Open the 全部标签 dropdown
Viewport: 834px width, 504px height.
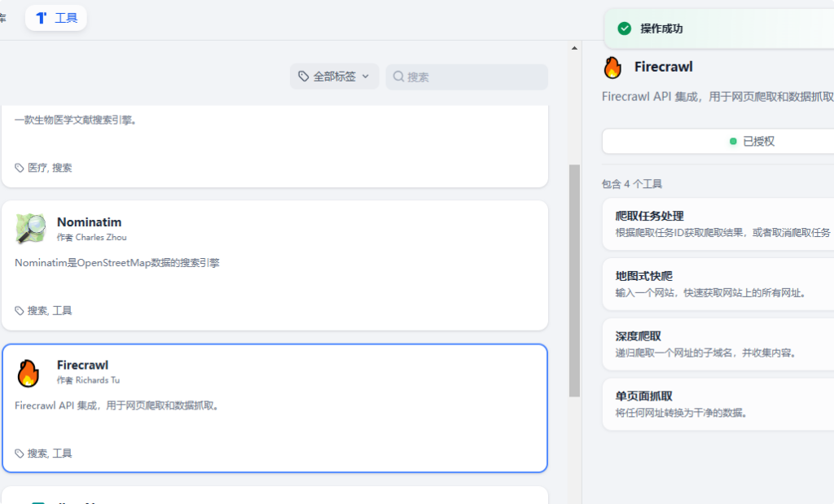[334, 77]
